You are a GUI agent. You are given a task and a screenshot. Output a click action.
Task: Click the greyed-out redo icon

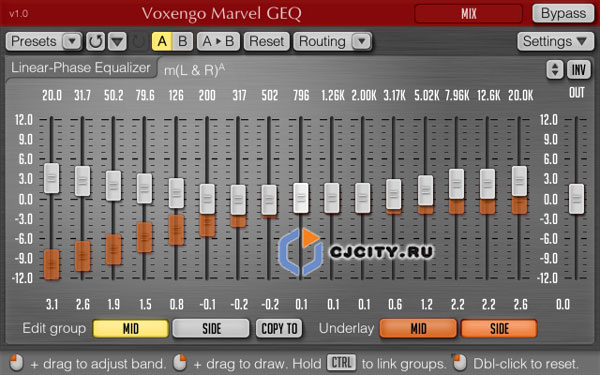139,42
